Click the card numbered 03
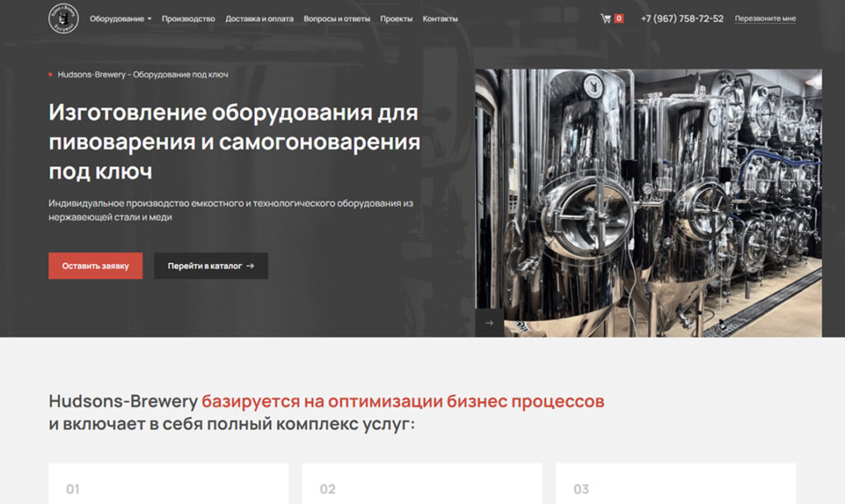This screenshot has width=845, height=504. tap(676, 483)
